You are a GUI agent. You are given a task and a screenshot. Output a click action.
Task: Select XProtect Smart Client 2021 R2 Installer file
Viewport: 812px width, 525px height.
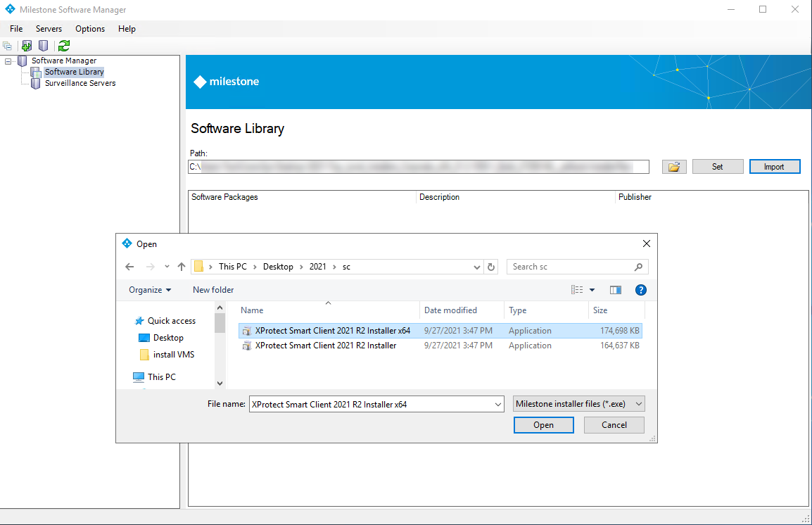(325, 346)
